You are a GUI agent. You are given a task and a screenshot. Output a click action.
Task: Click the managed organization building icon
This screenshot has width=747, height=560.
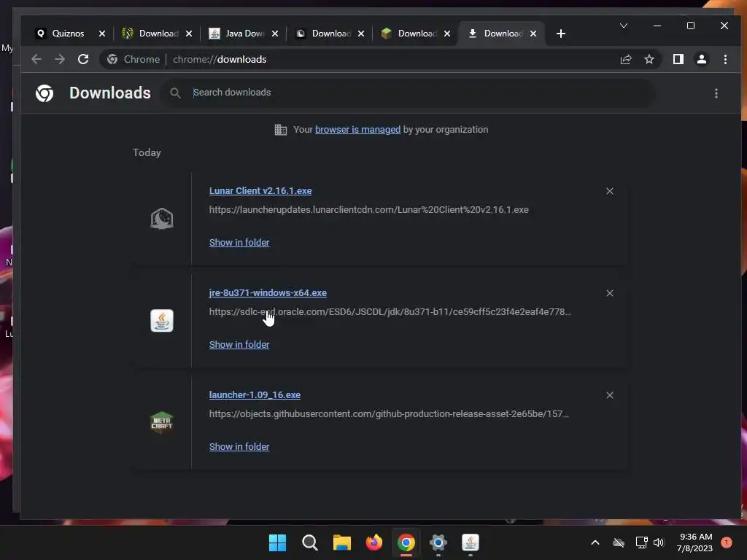(x=281, y=130)
